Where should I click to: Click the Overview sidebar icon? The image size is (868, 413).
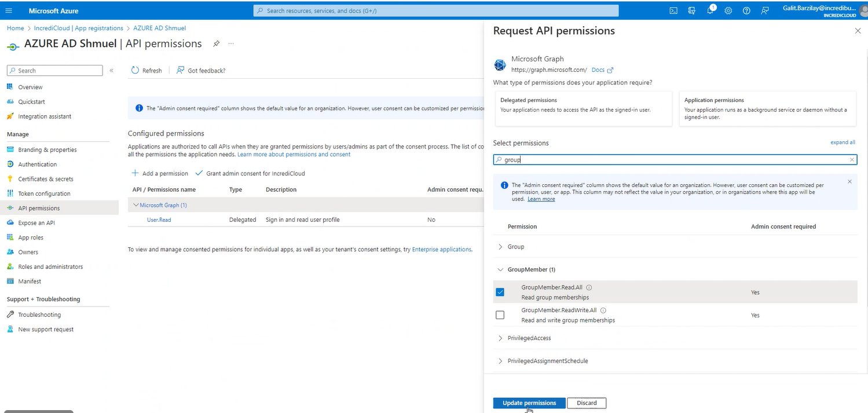[x=10, y=87]
